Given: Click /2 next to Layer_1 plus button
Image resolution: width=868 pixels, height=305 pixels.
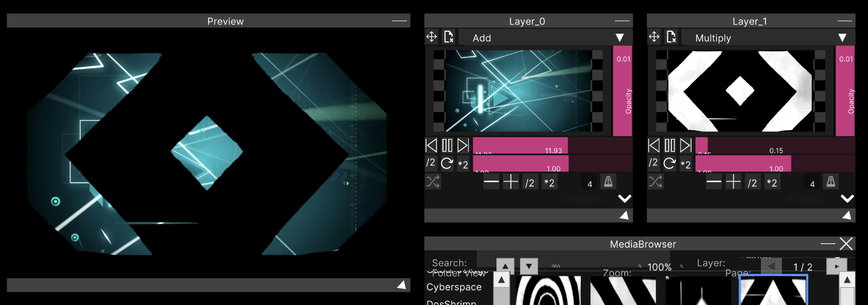Looking at the screenshot, I should click(x=752, y=183).
